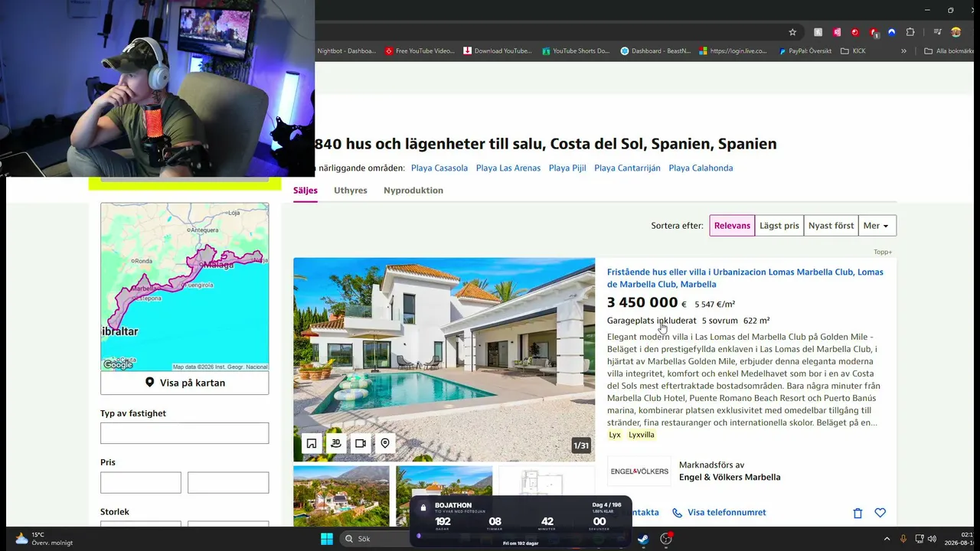Open the Free YouTube Video bookmark
Viewport: 980px width, 551px height.
pyautogui.click(x=420, y=51)
